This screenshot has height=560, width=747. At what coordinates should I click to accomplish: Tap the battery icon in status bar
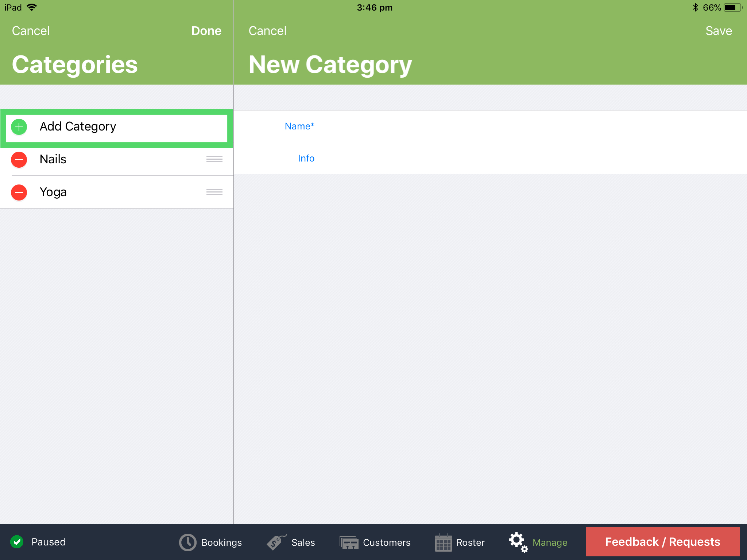733,7
